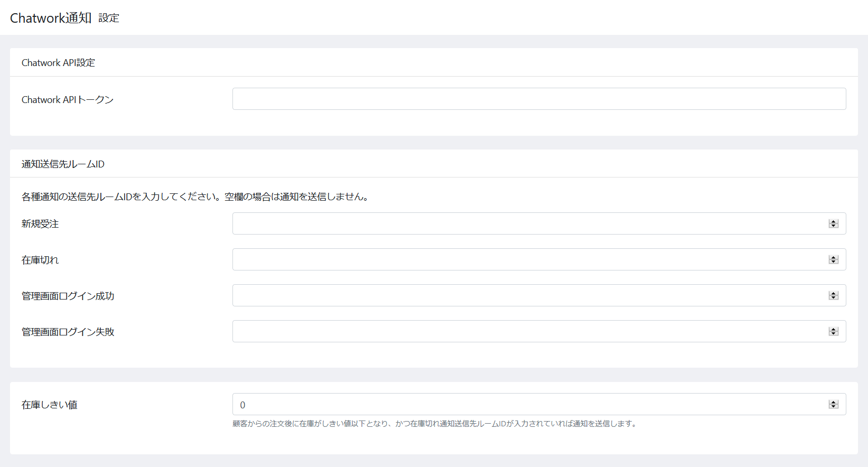Click the 顧客からの注文後に help text

click(x=435, y=424)
